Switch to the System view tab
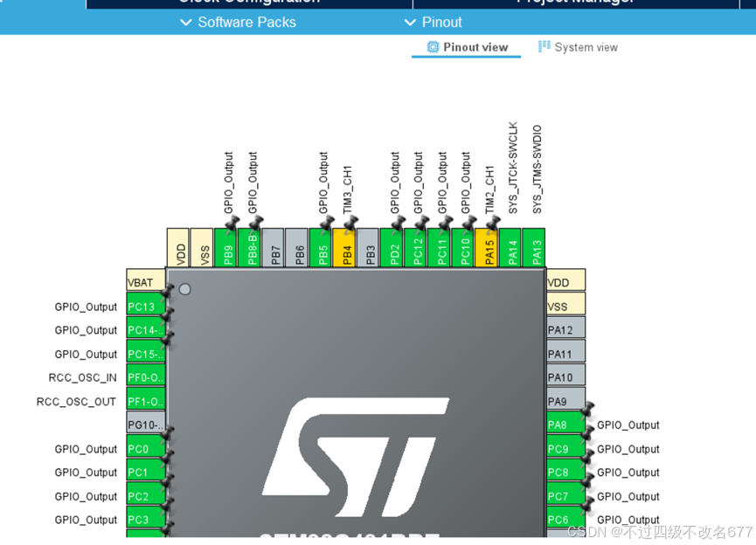The height and width of the screenshot is (545, 756). [x=578, y=47]
